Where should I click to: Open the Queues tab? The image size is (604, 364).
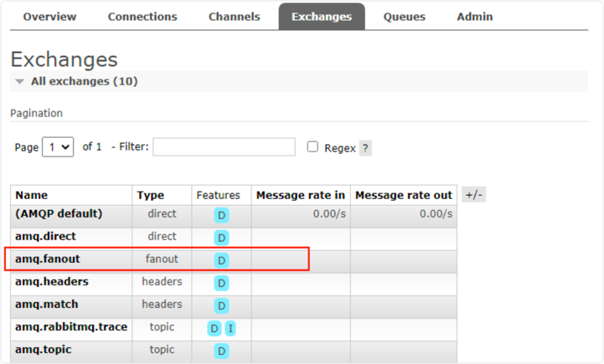[405, 17]
